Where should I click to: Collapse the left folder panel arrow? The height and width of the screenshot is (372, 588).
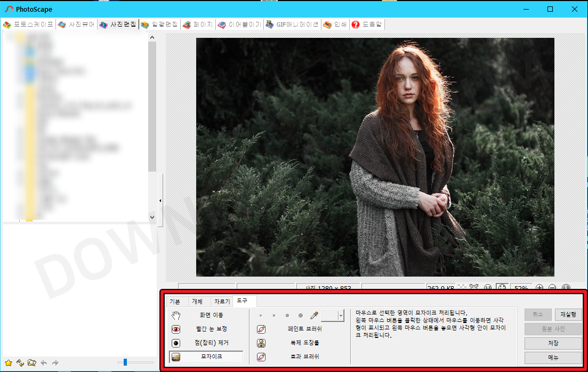160,200
